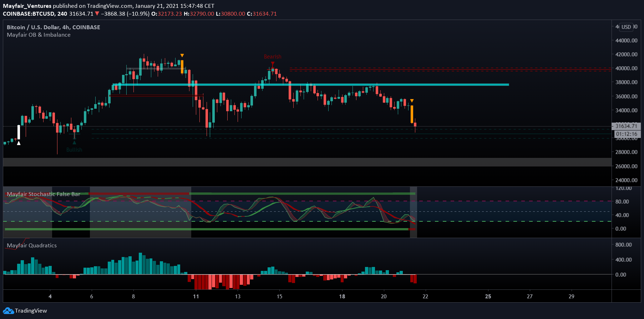Select the Mayfair Stochastic False Bar label
Image resolution: width=644 pixels, height=319 pixels.
[x=44, y=194]
